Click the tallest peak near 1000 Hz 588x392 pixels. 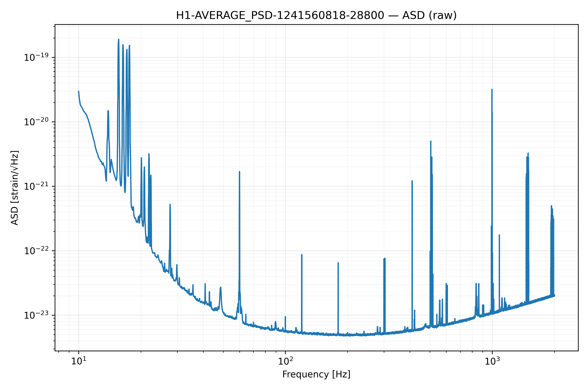492,90
